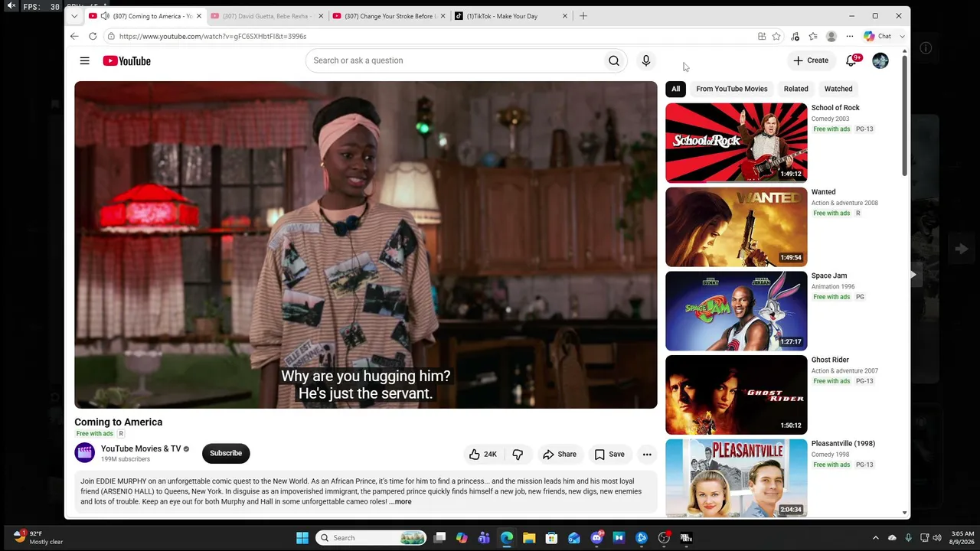Open browser Settings and more menu
The image size is (980, 551).
tap(849, 36)
